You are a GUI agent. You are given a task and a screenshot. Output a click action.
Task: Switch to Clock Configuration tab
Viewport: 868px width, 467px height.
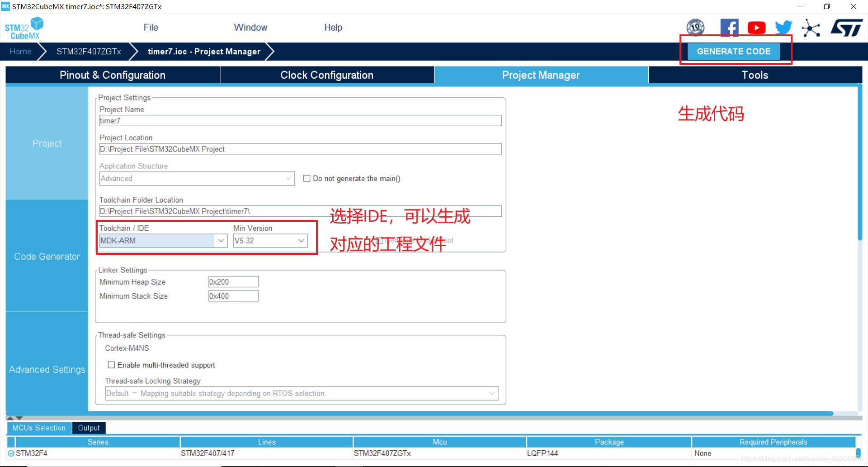pyautogui.click(x=327, y=75)
